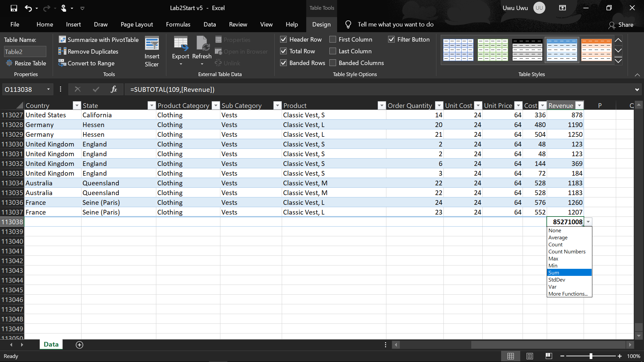The width and height of the screenshot is (644, 362).
Task: Select the orange banded table style swatch
Action: [596, 50]
